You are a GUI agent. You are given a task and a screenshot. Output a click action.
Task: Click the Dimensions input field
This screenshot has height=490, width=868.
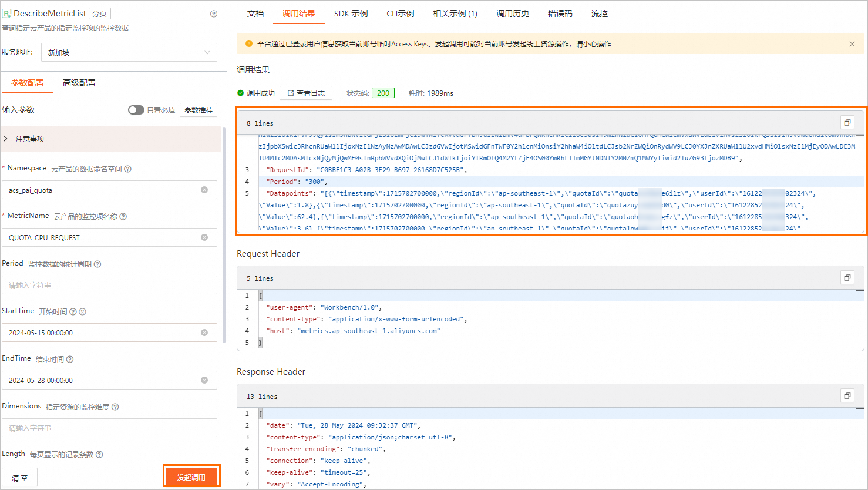[x=109, y=428]
